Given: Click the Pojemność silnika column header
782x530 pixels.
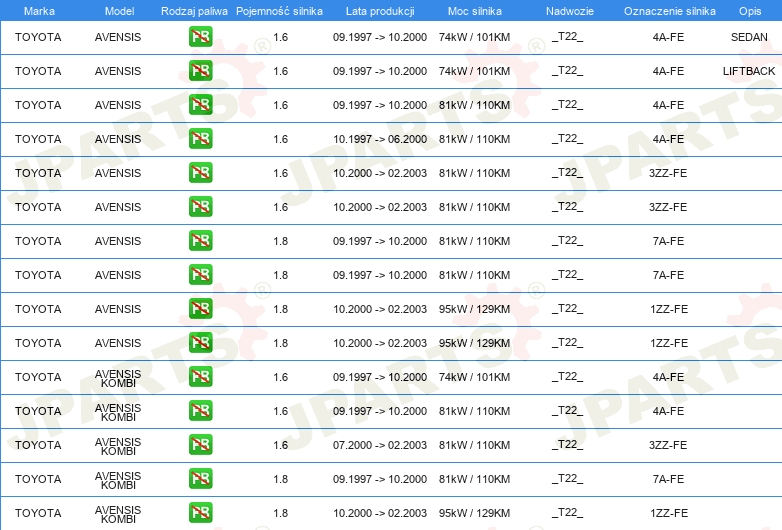Looking at the screenshot, I should (x=279, y=11).
